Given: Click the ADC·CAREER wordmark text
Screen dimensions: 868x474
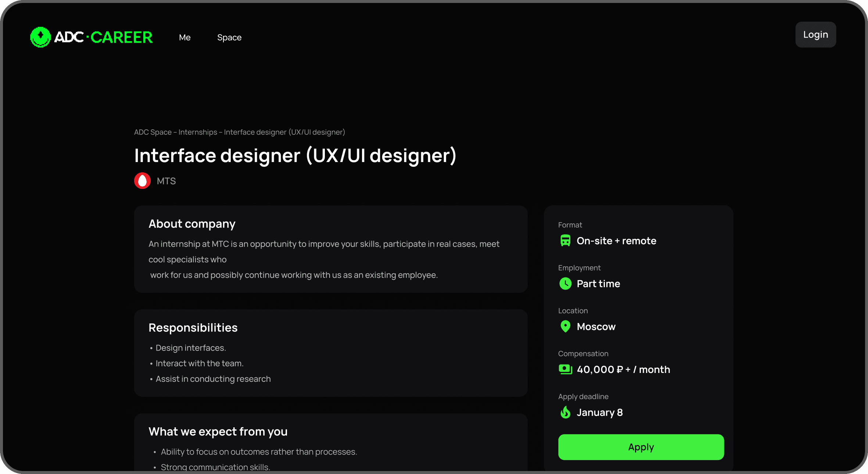Looking at the screenshot, I should click(103, 37).
